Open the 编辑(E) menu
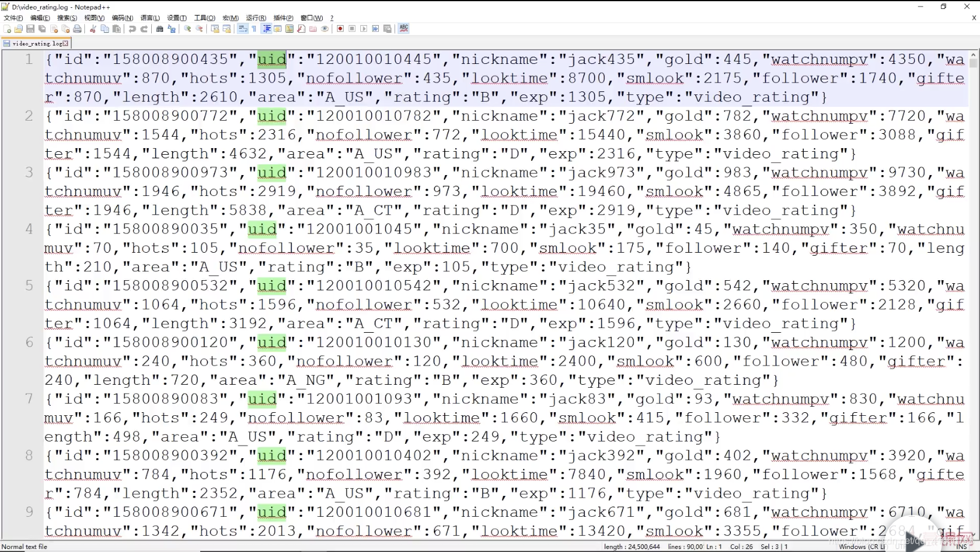 [40, 18]
